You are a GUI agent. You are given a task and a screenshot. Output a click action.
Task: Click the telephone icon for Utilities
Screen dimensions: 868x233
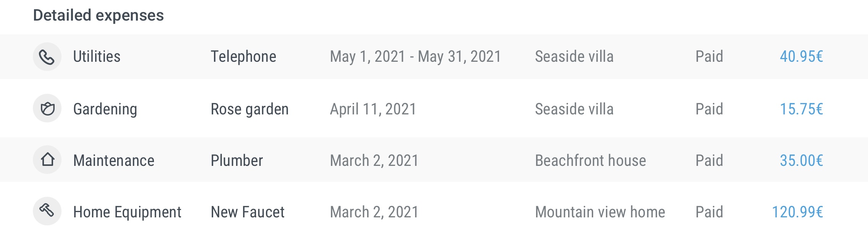(47, 57)
